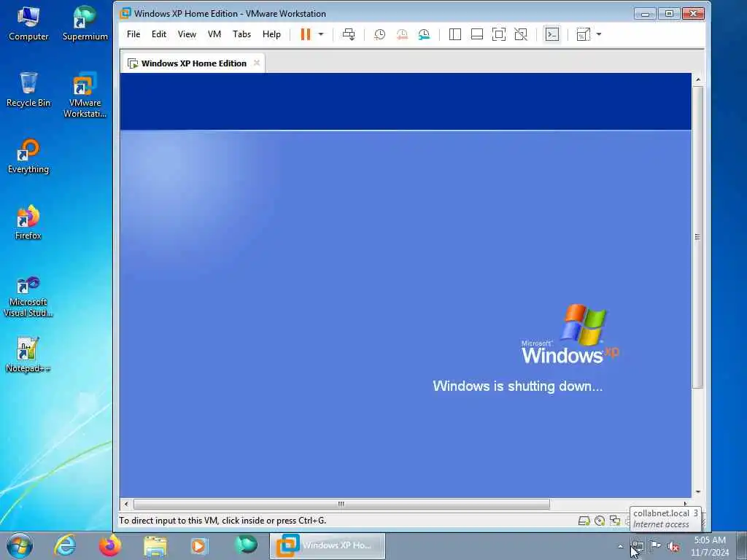Click the vertical scrollbar down arrow
The width and height of the screenshot is (747, 560).
[698, 492]
